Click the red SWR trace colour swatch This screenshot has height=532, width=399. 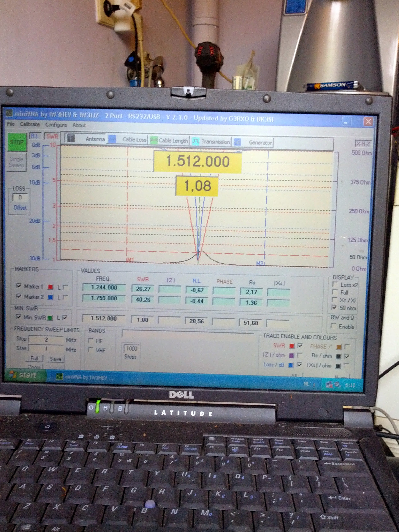pyautogui.click(x=292, y=346)
